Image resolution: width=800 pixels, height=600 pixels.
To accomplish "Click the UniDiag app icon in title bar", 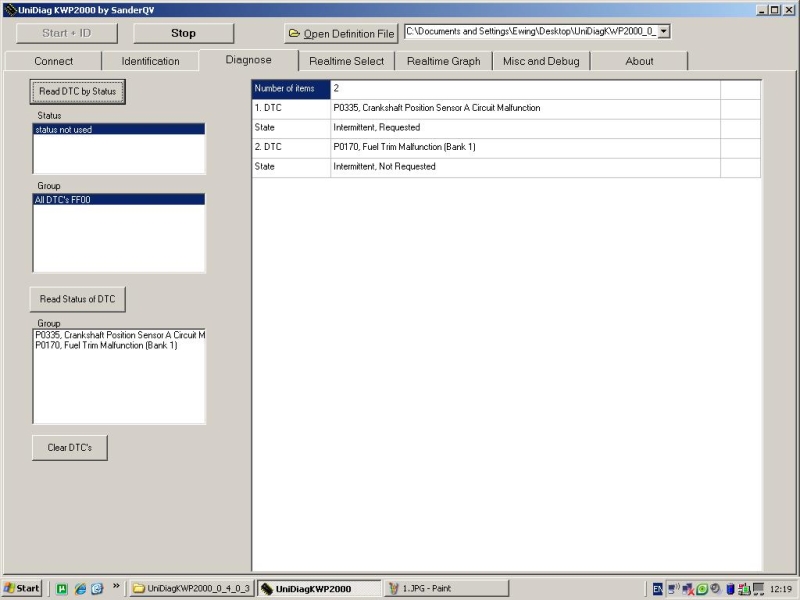I will (9, 9).
